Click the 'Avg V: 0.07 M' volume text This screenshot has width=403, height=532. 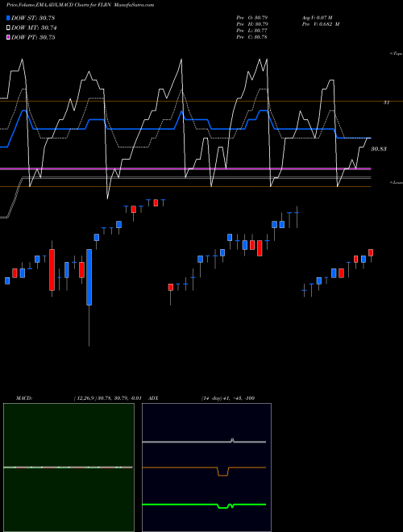[x=318, y=18]
